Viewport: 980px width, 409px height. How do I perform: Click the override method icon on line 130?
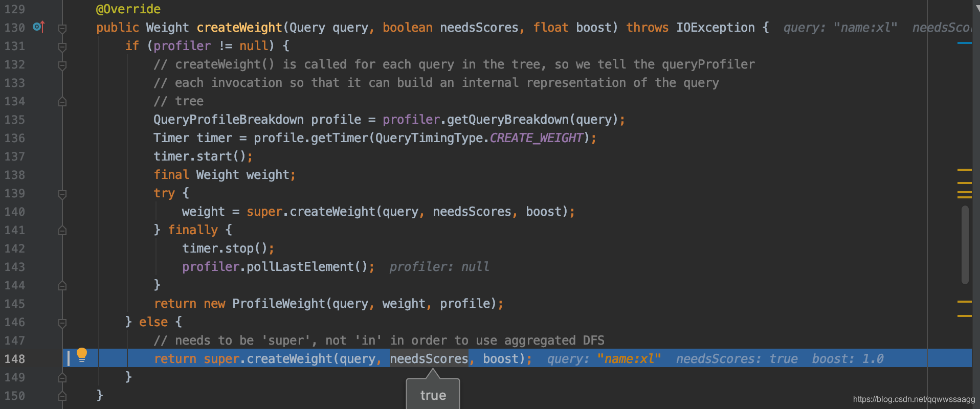pos(39,27)
